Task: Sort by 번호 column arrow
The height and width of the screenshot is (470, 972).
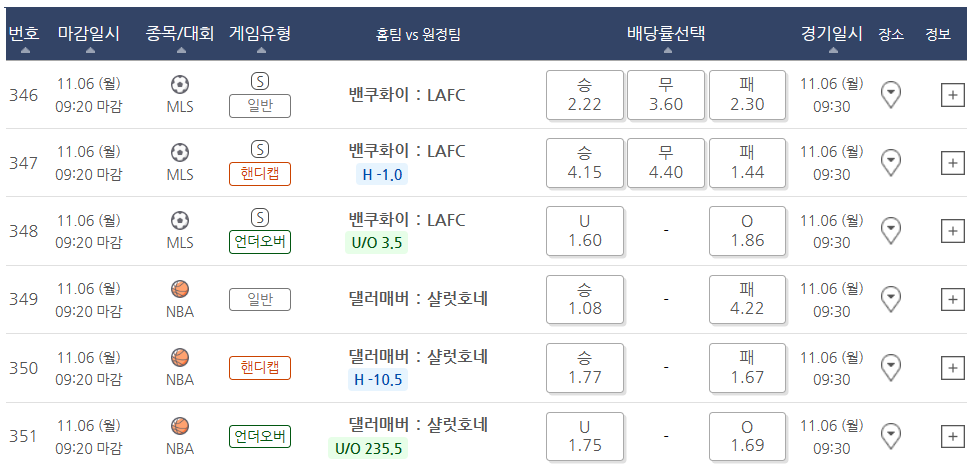Action: click(25, 51)
